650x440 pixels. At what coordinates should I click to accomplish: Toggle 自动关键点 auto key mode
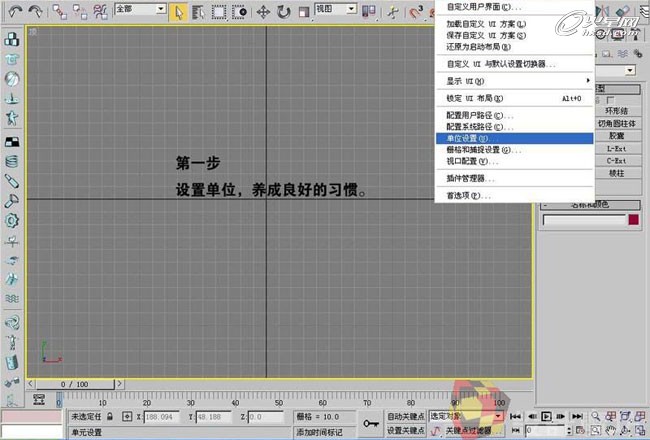click(407, 416)
